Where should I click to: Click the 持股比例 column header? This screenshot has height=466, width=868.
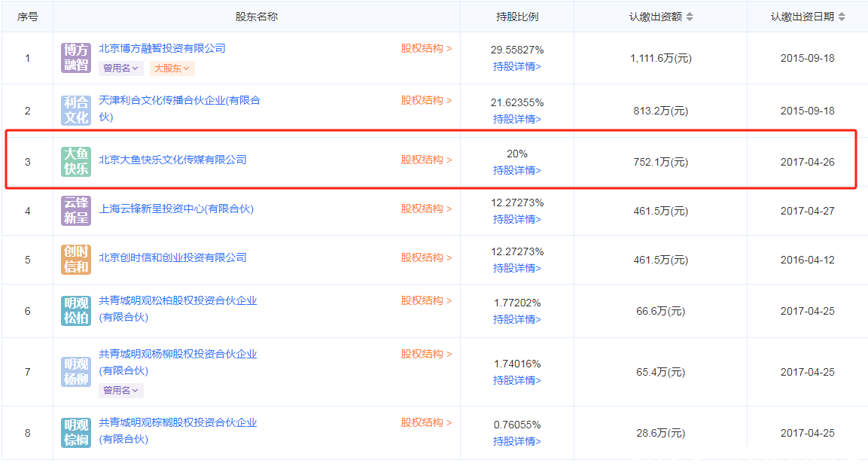pyautogui.click(x=517, y=17)
